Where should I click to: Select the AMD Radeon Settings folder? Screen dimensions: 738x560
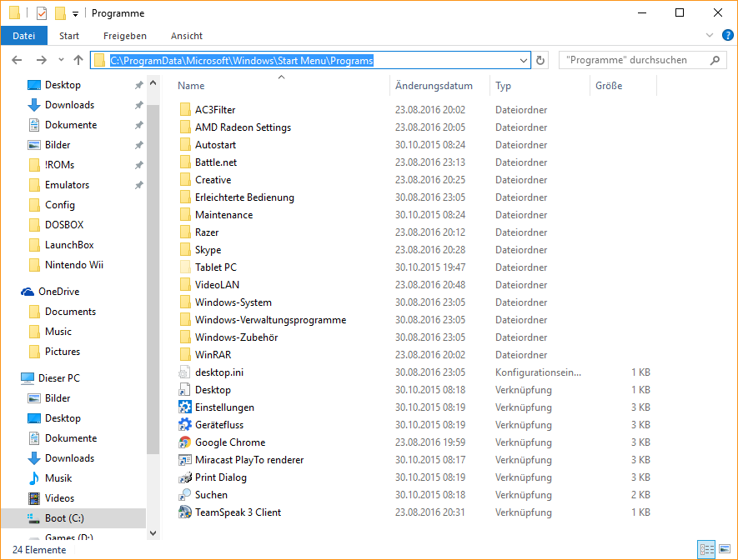(x=243, y=127)
